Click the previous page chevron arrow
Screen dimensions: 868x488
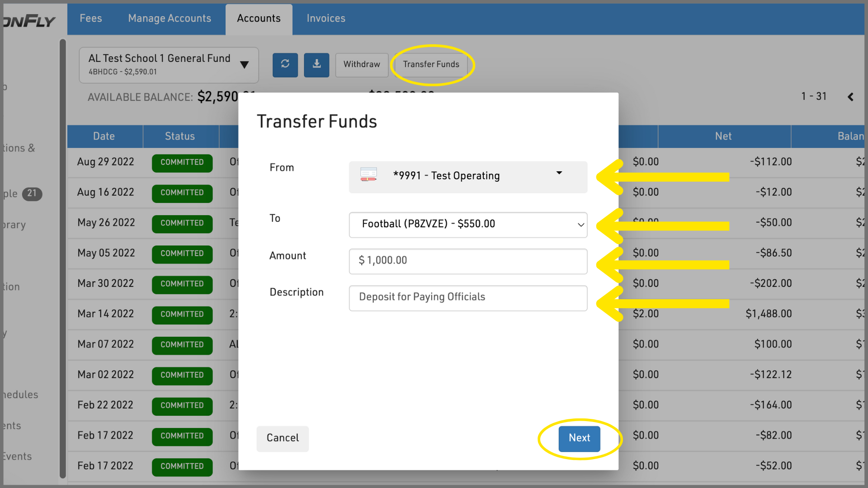click(x=850, y=97)
